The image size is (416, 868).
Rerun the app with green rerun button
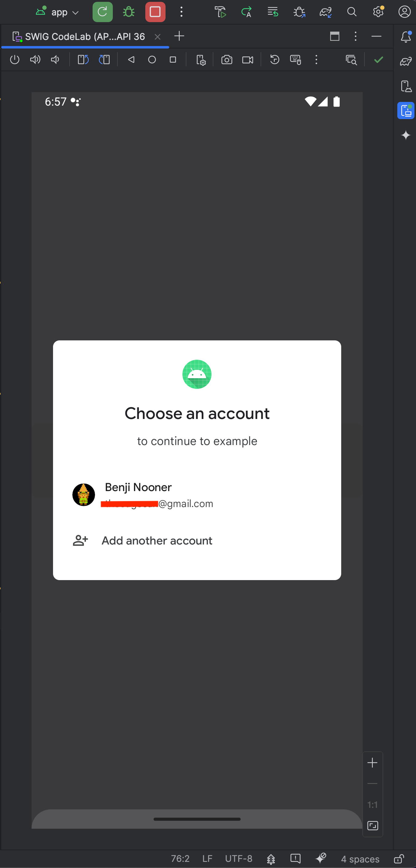click(x=103, y=12)
